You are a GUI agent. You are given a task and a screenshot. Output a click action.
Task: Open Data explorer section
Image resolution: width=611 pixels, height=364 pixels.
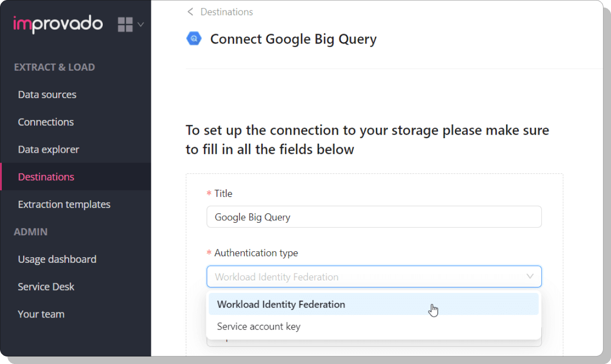(49, 150)
